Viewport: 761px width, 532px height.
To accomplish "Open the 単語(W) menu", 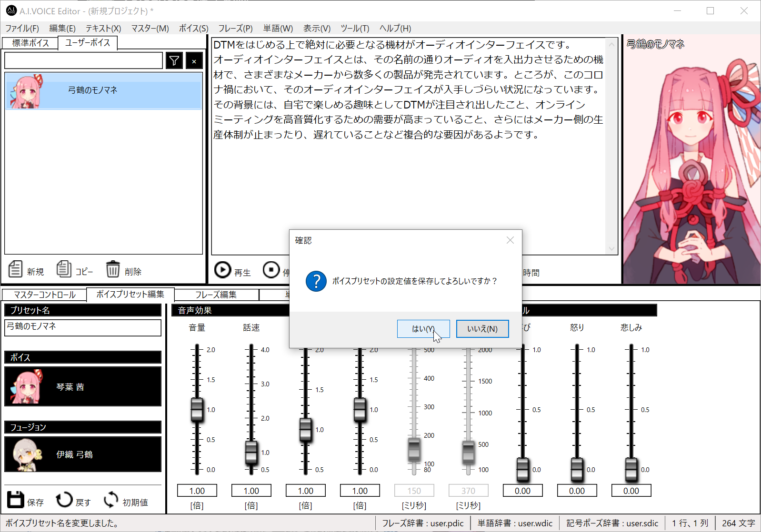I will coord(278,28).
